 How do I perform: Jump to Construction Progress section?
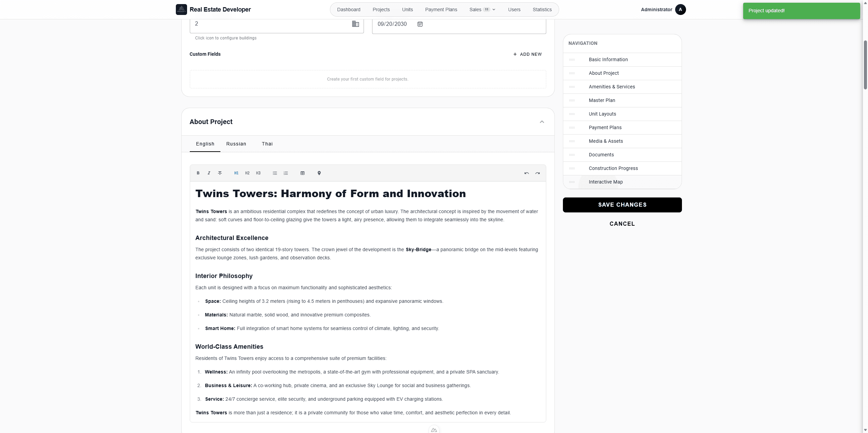tap(622, 168)
